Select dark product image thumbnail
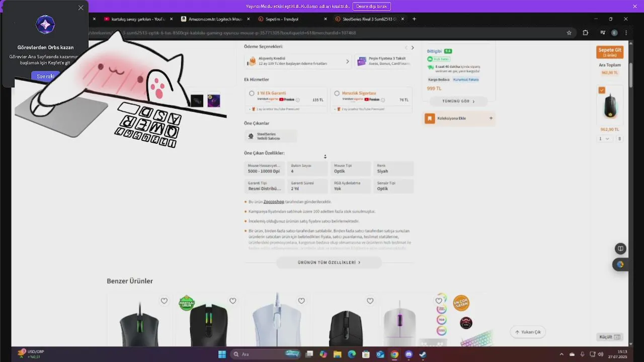 point(197,101)
